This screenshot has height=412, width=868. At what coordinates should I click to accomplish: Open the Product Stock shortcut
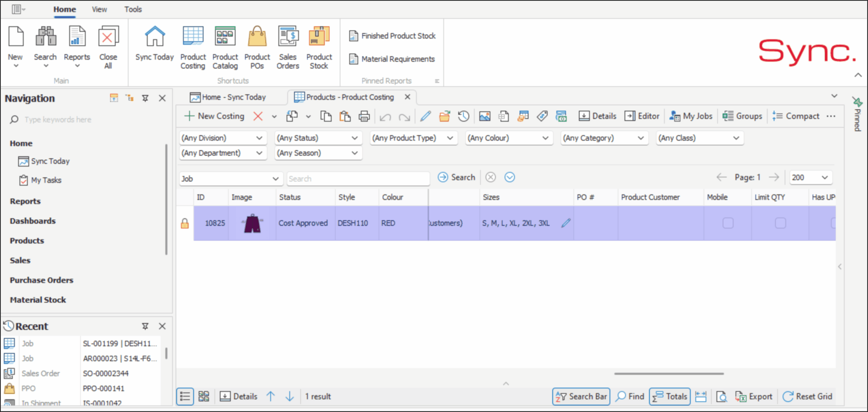(x=319, y=48)
